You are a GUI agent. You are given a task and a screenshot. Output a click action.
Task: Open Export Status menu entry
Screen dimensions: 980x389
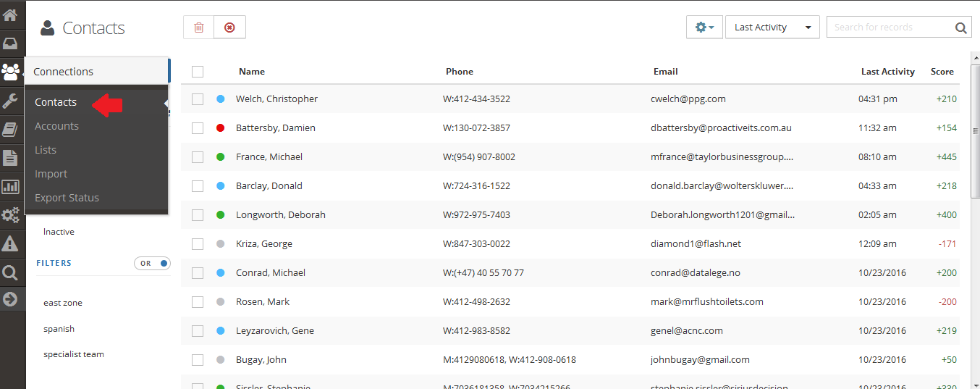(67, 198)
